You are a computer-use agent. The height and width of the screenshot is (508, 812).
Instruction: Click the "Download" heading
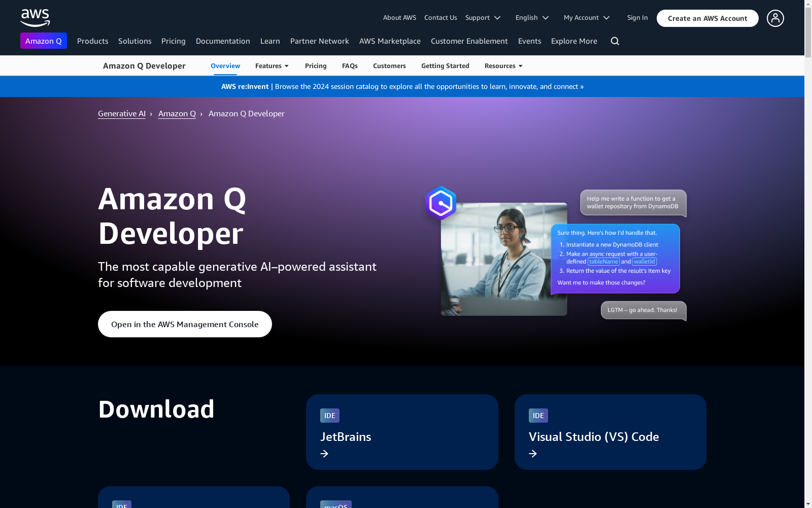click(156, 409)
